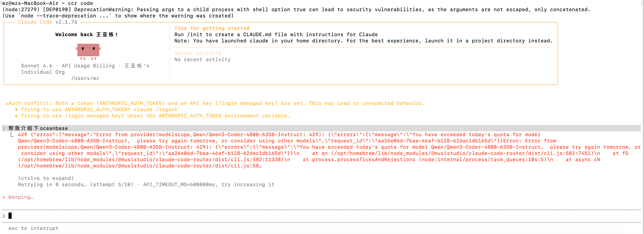Click the pink Claude mascot icon

[88, 51]
